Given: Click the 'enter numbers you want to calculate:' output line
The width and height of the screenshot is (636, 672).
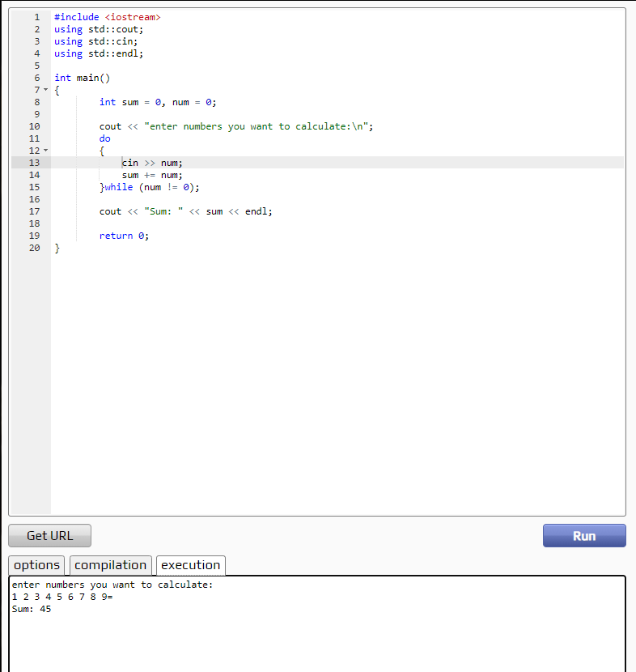Looking at the screenshot, I should (x=112, y=585).
